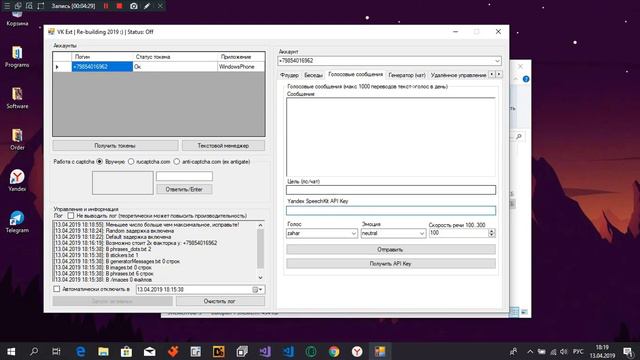
Task: Open Windows Start menu
Action: [x=11, y=351]
